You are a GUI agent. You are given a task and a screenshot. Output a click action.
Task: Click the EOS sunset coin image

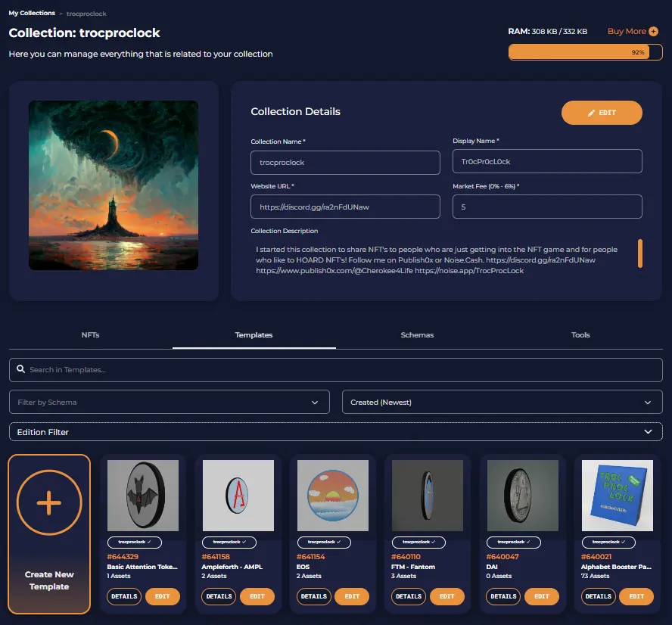(x=332, y=496)
